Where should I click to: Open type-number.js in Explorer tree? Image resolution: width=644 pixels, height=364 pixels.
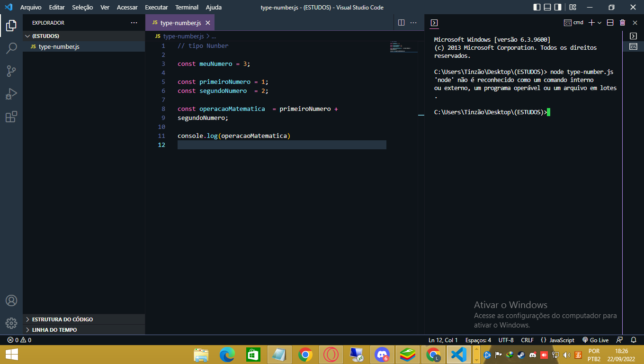click(x=84, y=46)
